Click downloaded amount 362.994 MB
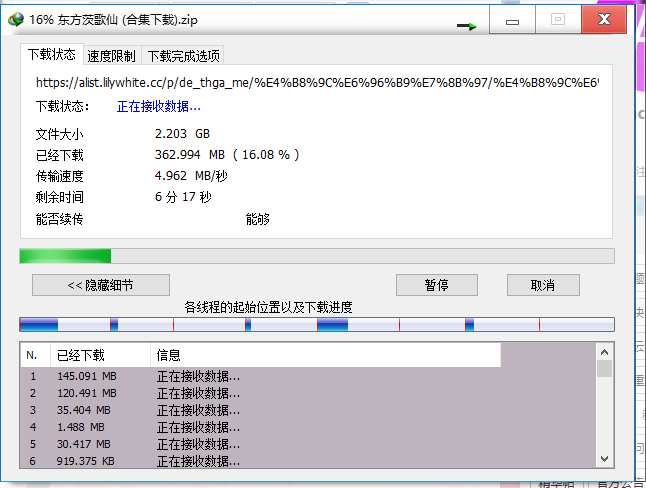Image resolution: width=646 pixels, height=488 pixels. (x=190, y=155)
